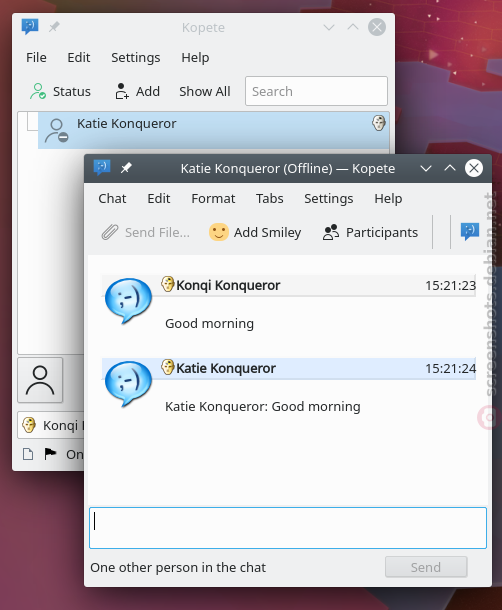This screenshot has width=502, height=610.
Task: Click the document icon in Kopete status bar
Action: click(x=28, y=454)
